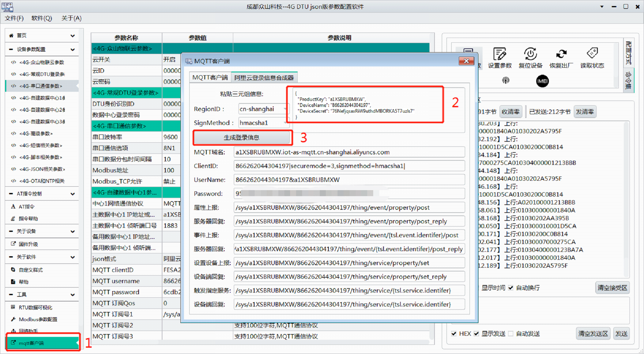Collapse the 关于软件 section chevron
644x354 pixels.
pyautogui.click(x=73, y=257)
